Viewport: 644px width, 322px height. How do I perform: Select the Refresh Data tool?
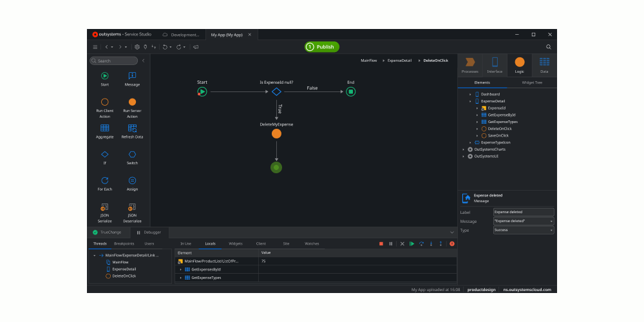coord(132,132)
